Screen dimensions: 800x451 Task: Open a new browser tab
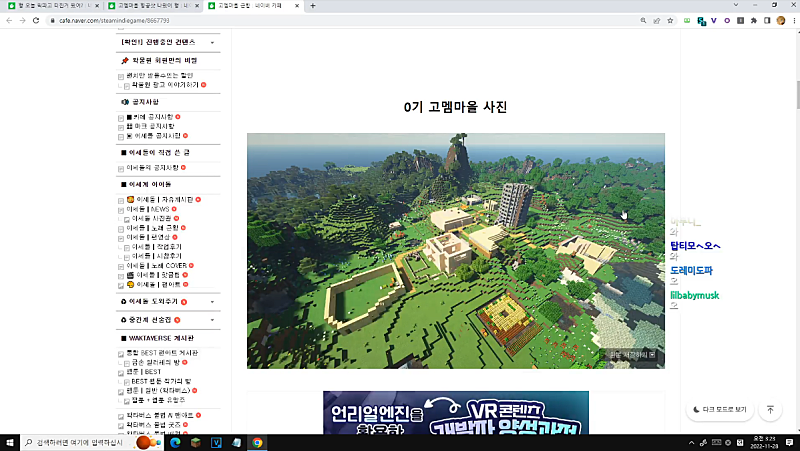click(x=313, y=6)
